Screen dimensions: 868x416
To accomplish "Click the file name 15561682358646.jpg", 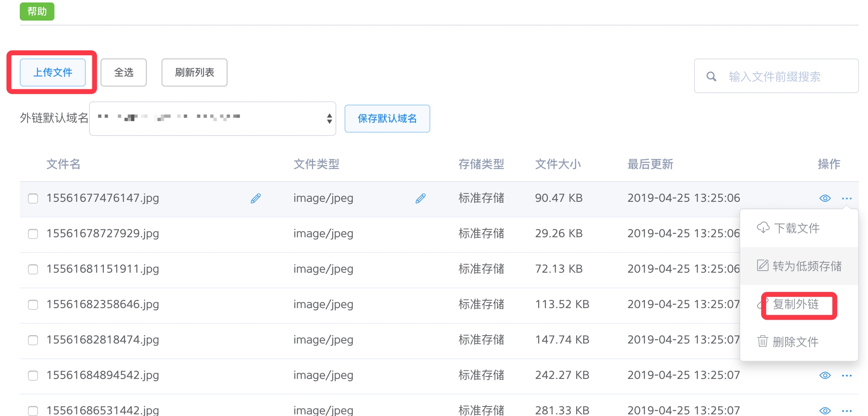I will (103, 305).
